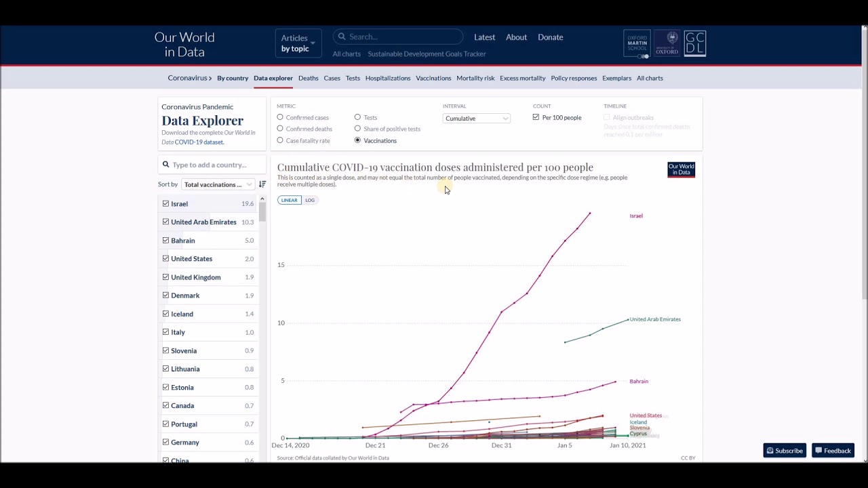Screen dimensions: 868x488
Task: Switch to the Vaccinations tab
Action: (433, 78)
